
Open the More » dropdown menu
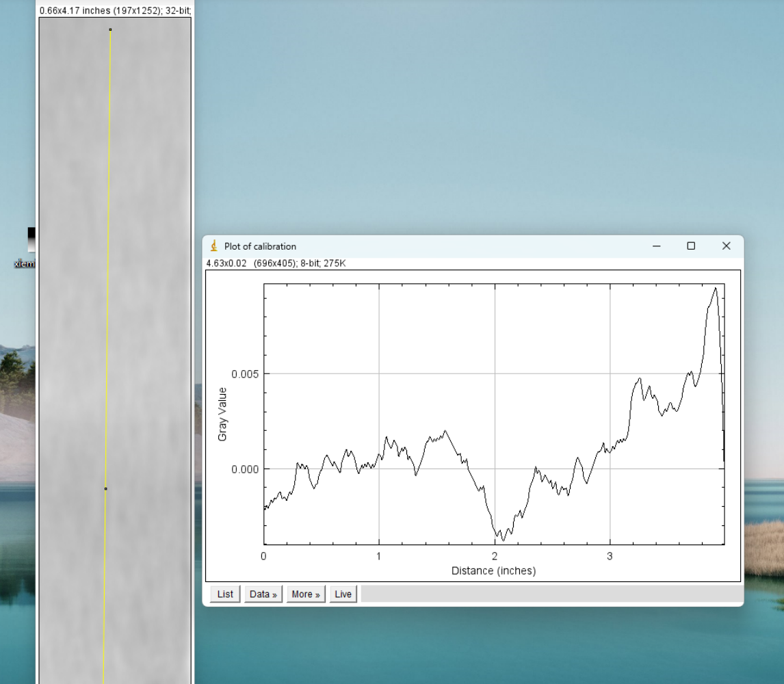point(304,594)
